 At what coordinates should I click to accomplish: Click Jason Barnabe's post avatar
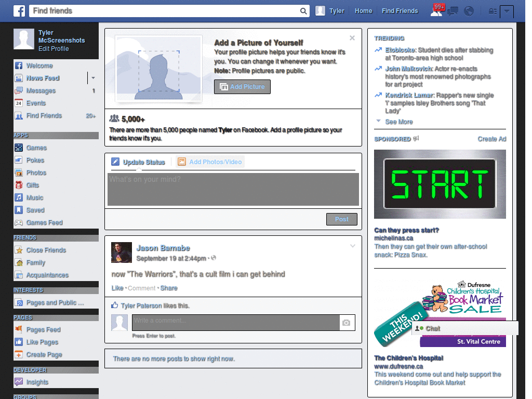pyautogui.click(x=122, y=252)
